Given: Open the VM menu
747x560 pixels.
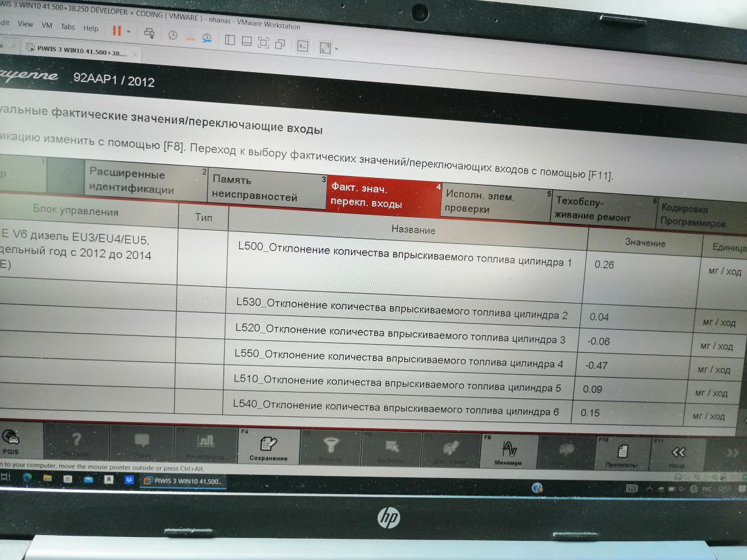Looking at the screenshot, I should pyautogui.click(x=47, y=26).
